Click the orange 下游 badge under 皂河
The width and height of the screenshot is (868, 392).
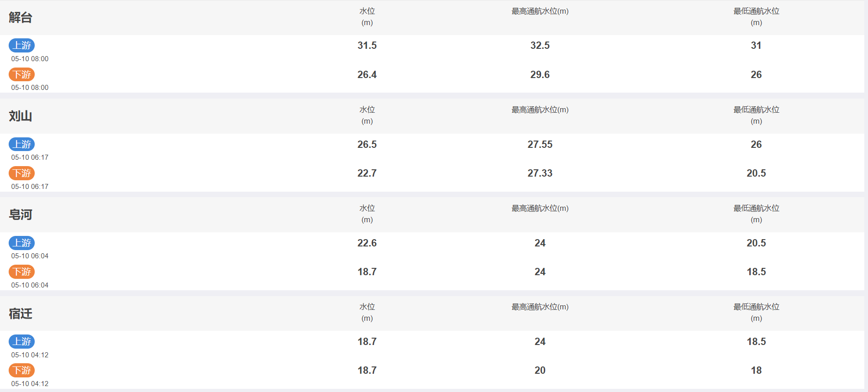21,272
